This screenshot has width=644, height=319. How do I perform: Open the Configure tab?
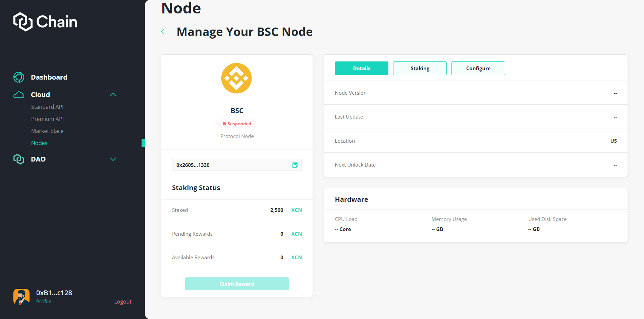(478, 69)
